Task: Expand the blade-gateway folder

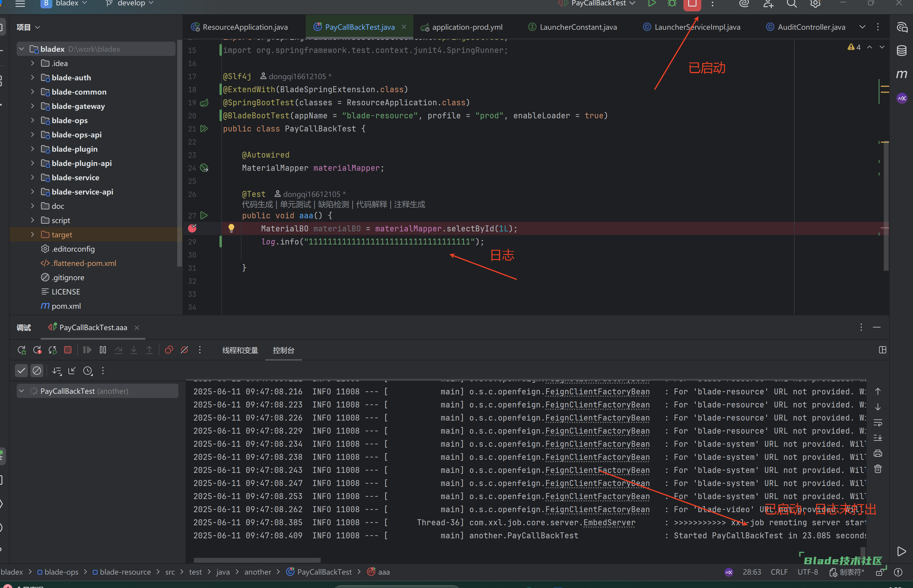Action: point(32,106)
